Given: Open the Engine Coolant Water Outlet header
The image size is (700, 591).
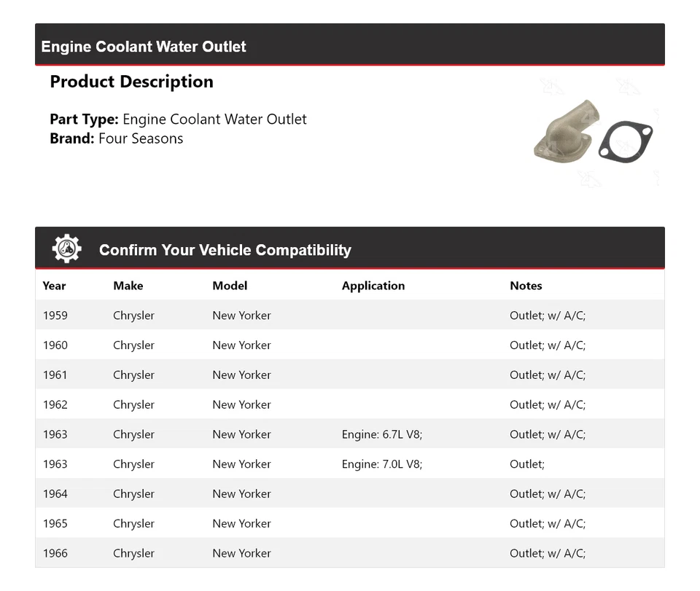Looking at the screenshot, I should pos(143,46).
